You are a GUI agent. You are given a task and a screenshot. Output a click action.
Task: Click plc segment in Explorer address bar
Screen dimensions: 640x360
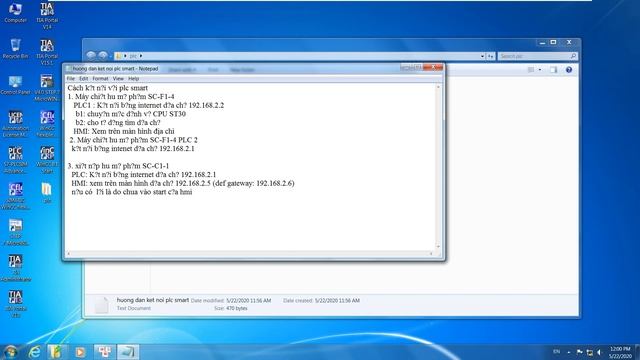[133, 56]
